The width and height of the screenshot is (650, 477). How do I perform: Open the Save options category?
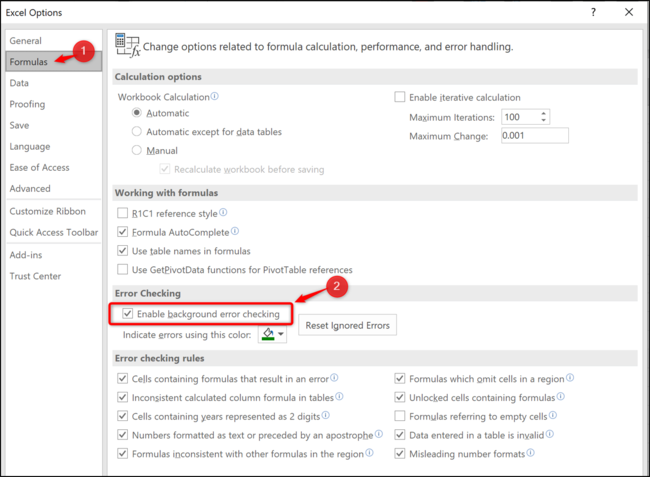(53, 125)
